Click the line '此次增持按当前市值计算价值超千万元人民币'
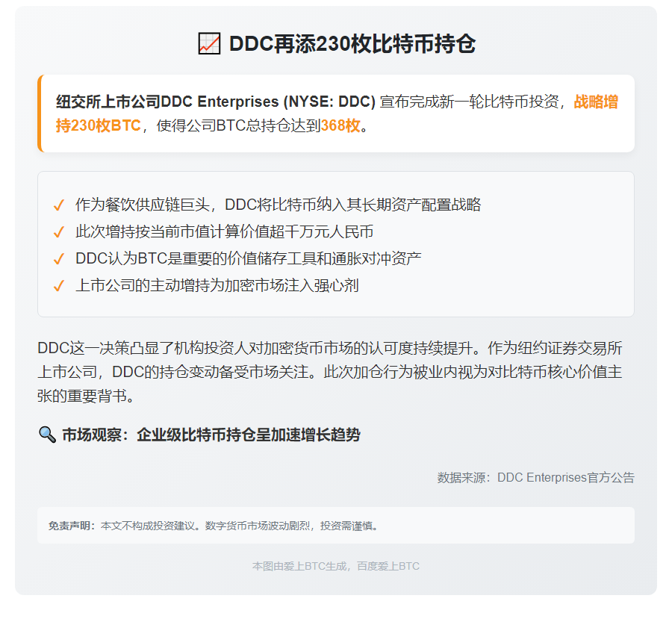 [224, 232]
